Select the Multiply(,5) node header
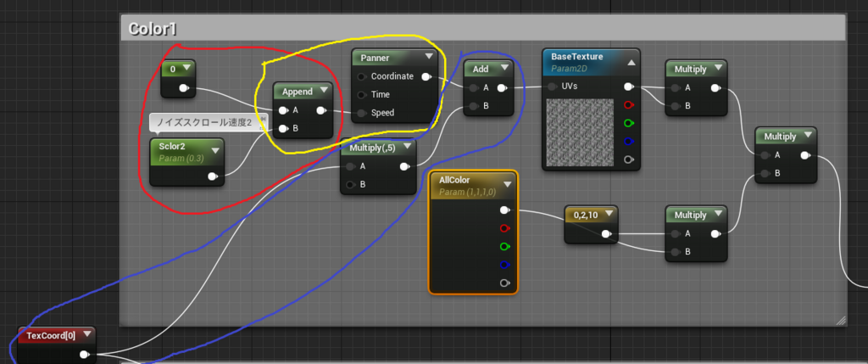 (x=378, y=148)
